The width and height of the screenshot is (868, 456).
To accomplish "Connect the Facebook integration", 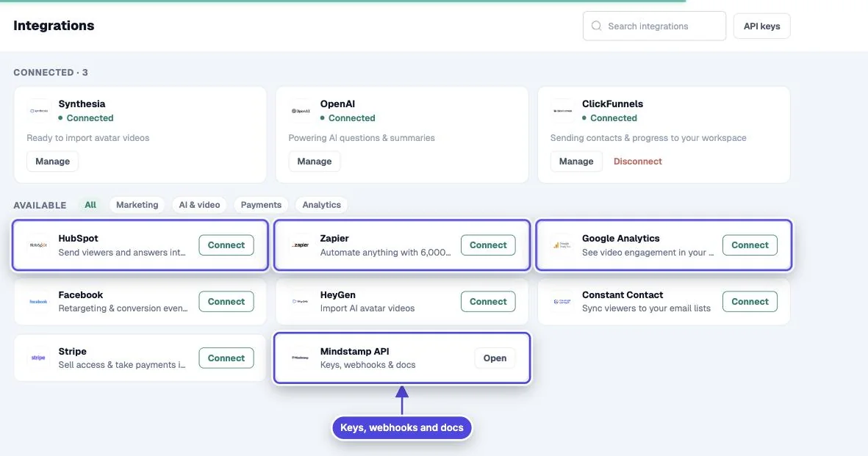I will [226, 302].
